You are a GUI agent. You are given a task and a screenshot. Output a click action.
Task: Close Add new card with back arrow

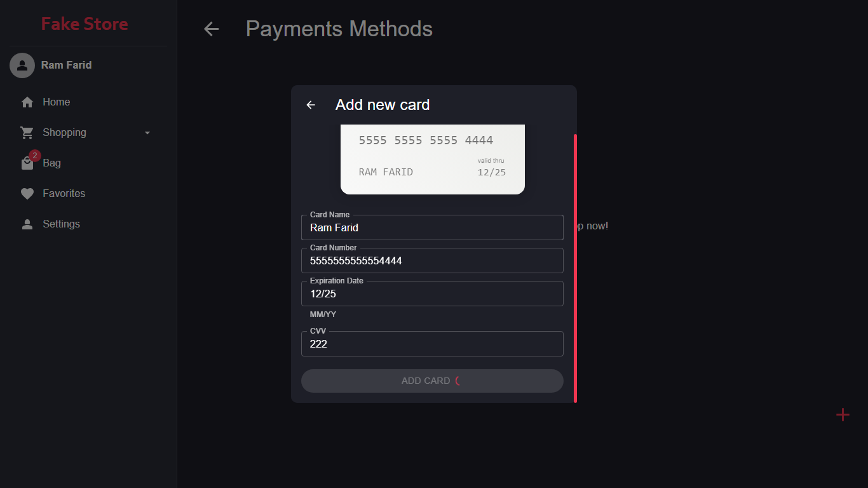point(311,105)
